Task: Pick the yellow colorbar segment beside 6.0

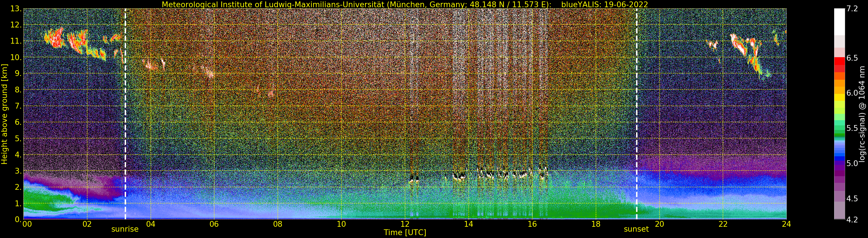Action: point(839,97)
